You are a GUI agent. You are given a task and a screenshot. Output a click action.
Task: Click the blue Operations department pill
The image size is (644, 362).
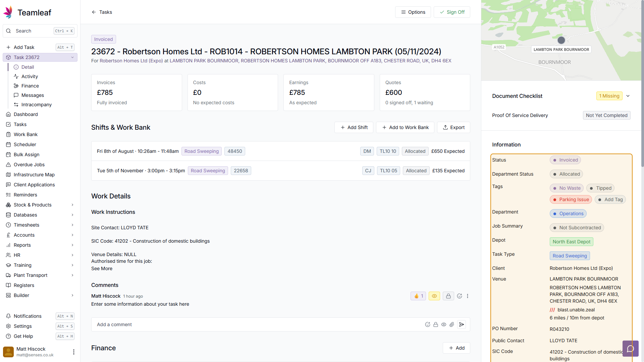[568, 214]
